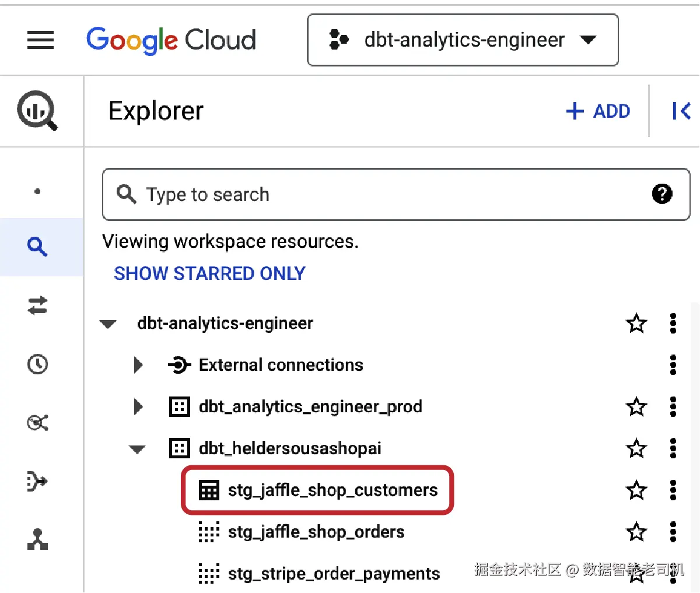
Task: Open scheduled queries clock icon in sidebar
Action: click(x=37, y=364)
